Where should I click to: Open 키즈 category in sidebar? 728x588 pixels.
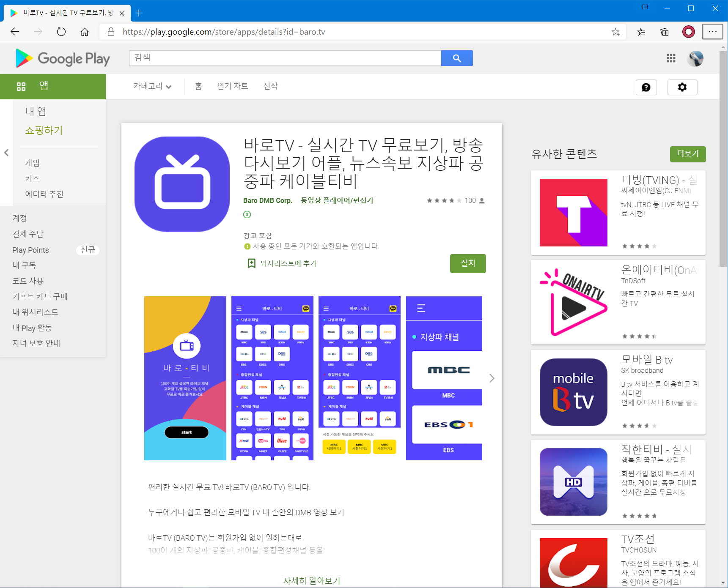[x=33, y=178]
